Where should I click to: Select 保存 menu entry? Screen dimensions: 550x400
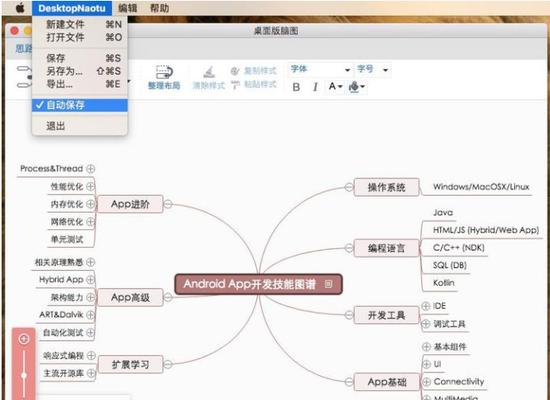(80, 58)
